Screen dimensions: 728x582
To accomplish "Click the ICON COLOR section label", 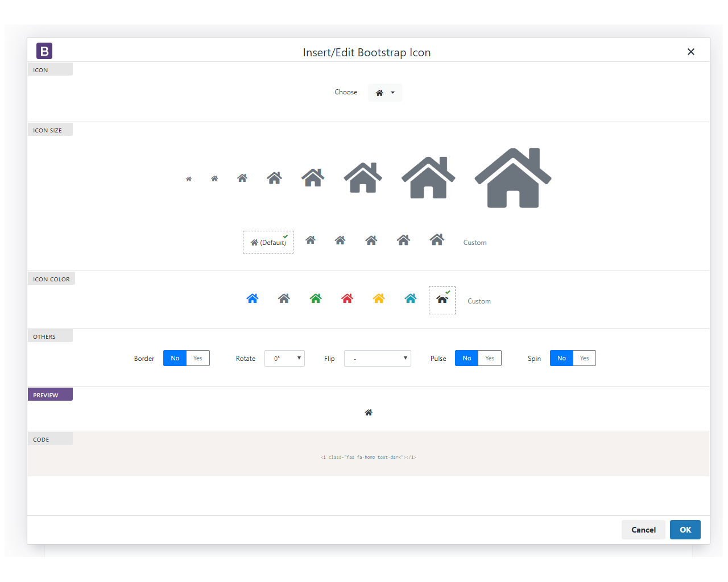I will (51, 278).
